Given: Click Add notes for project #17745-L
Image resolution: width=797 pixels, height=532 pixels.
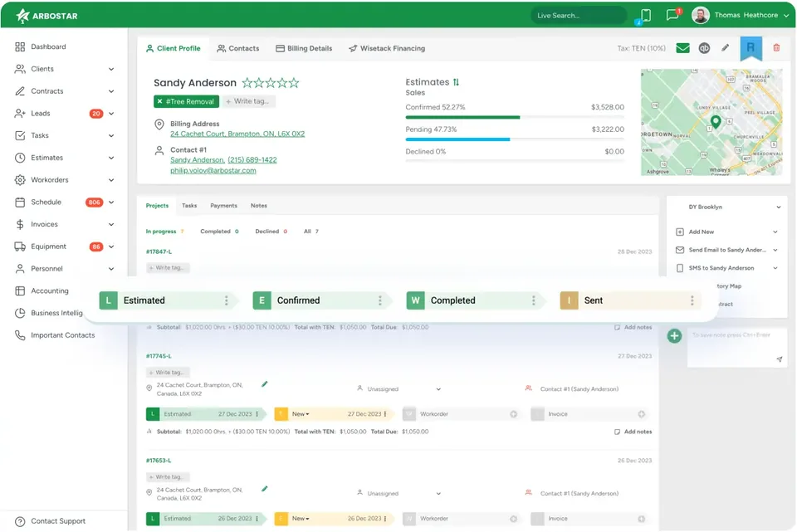Looking at the screenshot, I should pos(633,432).
